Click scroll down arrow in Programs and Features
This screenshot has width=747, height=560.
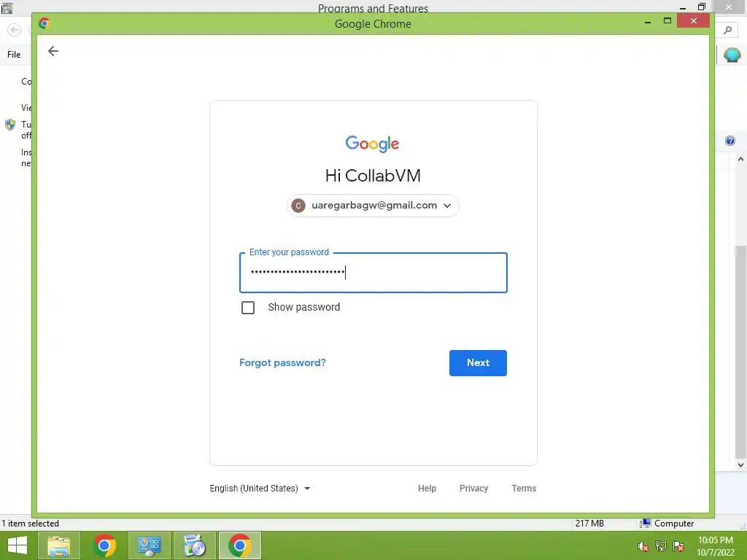tap(740, 464)
